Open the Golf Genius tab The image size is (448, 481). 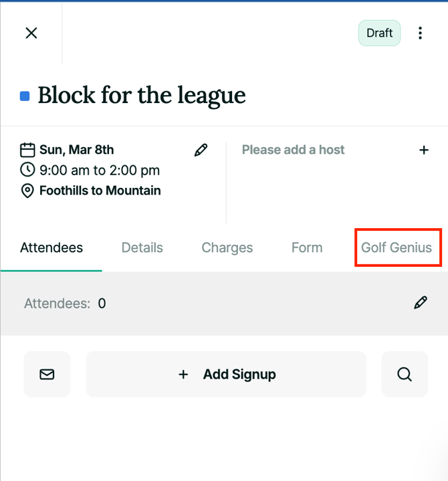(x=397, y=248)
